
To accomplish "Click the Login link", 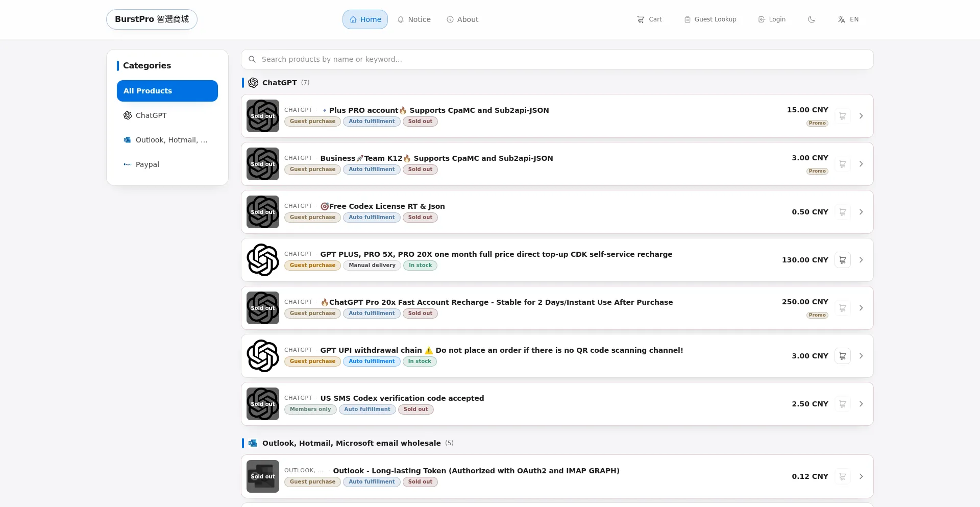I will [x=772, y=19].
